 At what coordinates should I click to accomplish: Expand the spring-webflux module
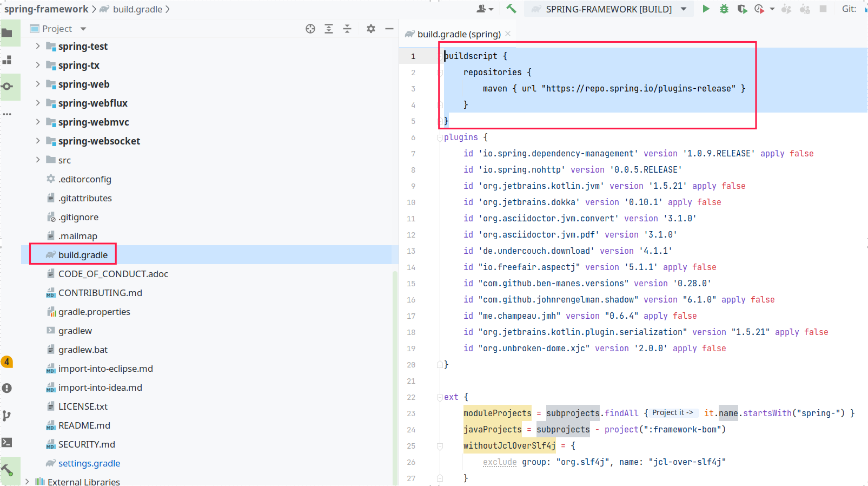[x=38, y=103]
